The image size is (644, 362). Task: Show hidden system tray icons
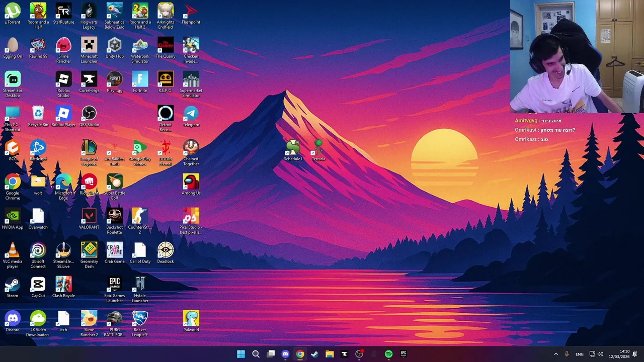coord(556,354)
